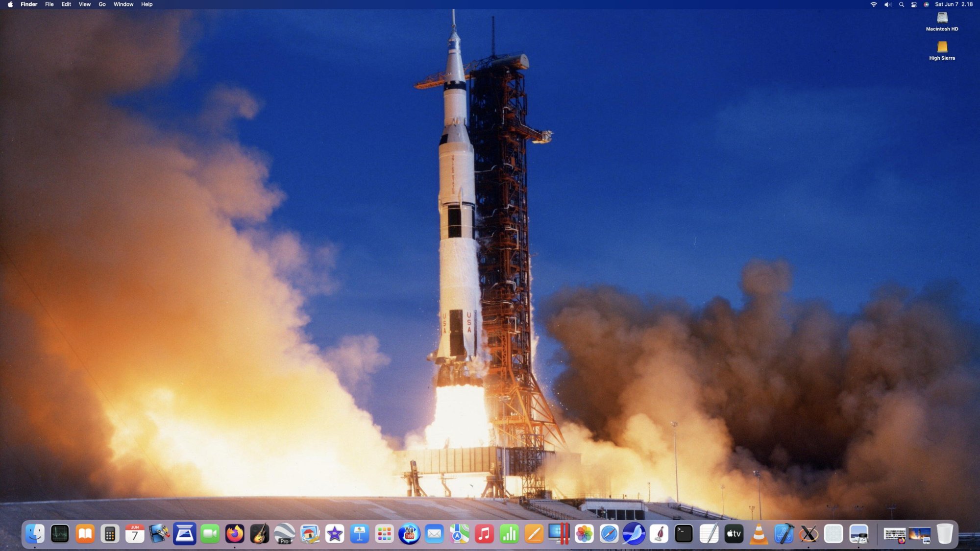The width and height of the screenshot is (980, 551).
Task: Open Xcode from the dock
Action: (784, 534)
